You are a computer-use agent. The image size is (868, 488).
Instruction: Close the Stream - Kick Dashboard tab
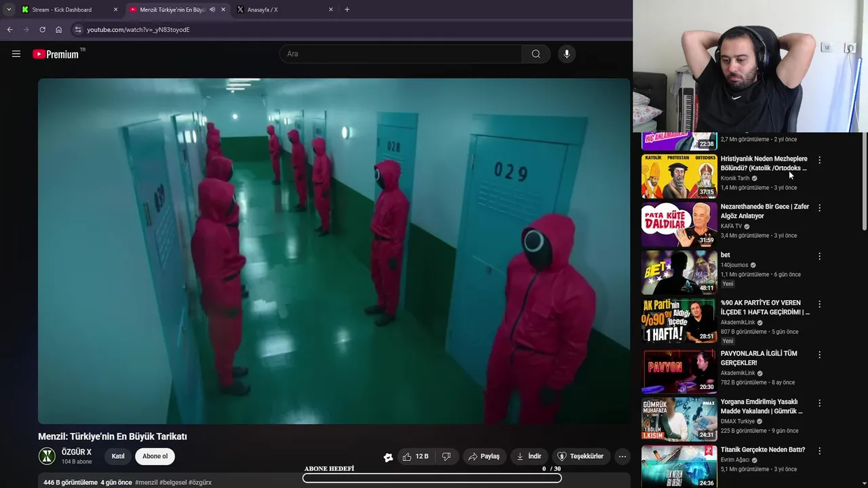pos(115,9)
